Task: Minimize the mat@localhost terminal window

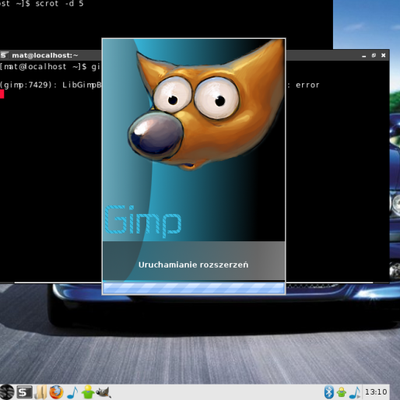Action: 364,55
